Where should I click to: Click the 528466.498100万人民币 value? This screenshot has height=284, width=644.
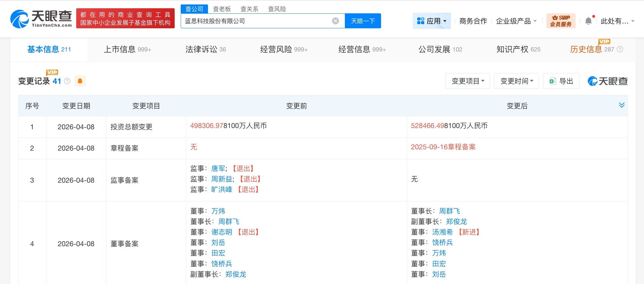click(x=449, y=125)
